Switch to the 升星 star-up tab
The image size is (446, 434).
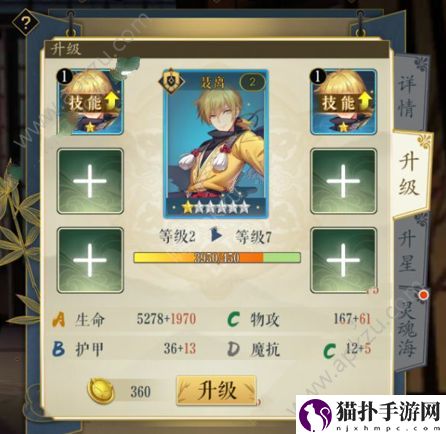tap(407, 251)
